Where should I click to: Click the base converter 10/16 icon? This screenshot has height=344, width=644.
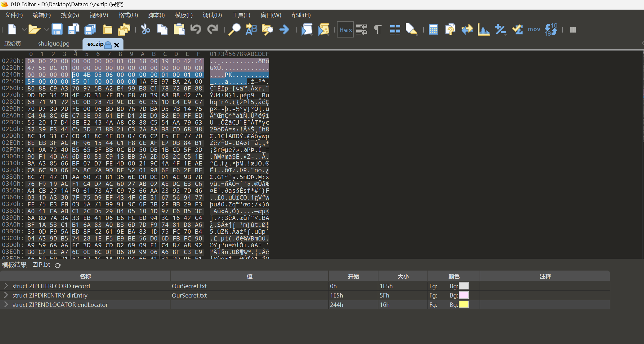tap(551, 29)
